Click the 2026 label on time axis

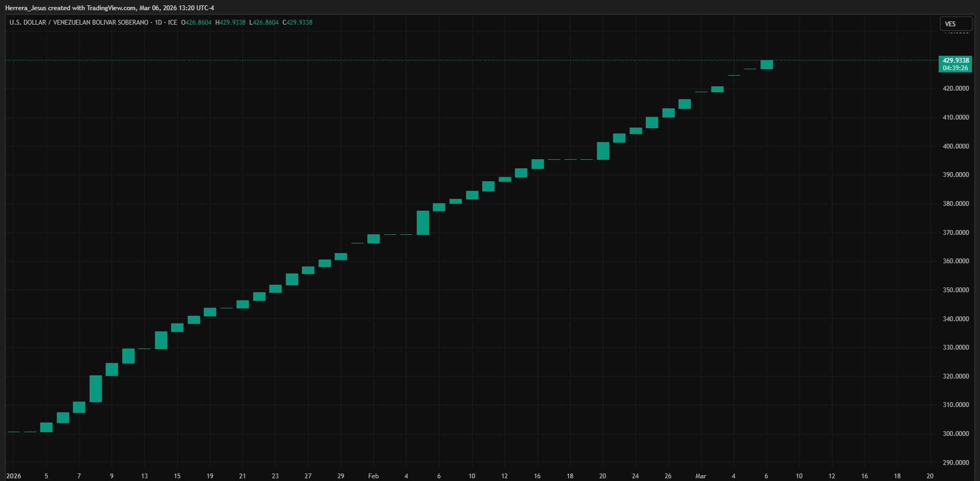pos(13,476)
